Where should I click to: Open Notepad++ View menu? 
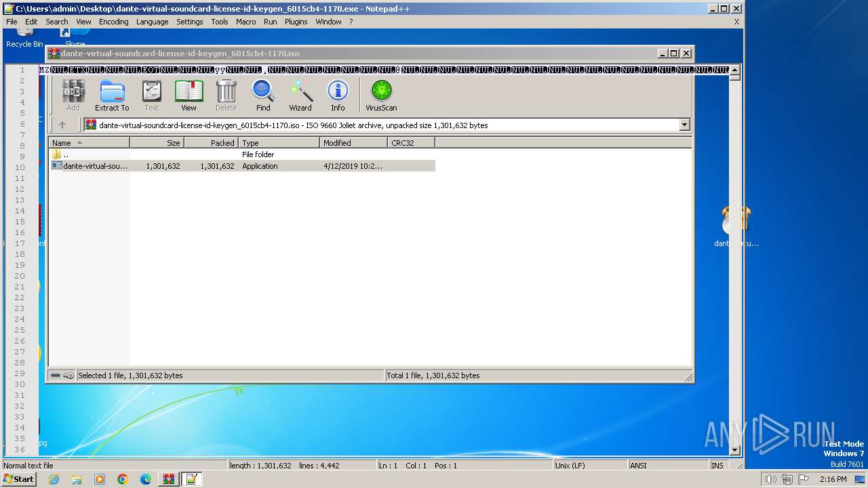pyautogui.click(x=83, y=22)
